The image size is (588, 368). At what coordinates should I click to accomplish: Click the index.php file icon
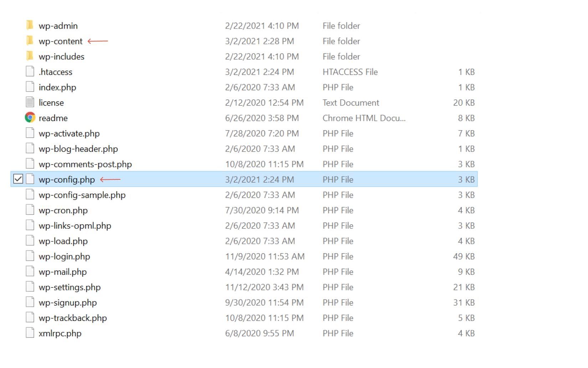pos(30,87)
